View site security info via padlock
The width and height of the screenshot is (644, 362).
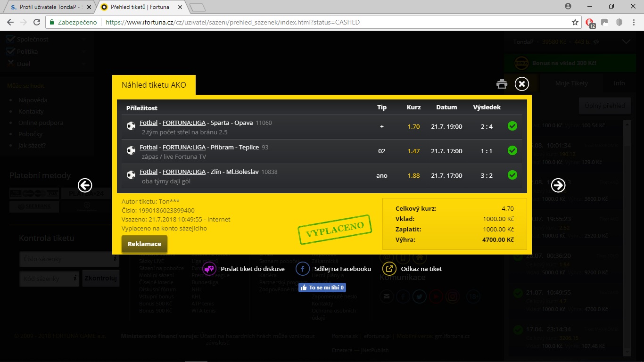(52, 22)
